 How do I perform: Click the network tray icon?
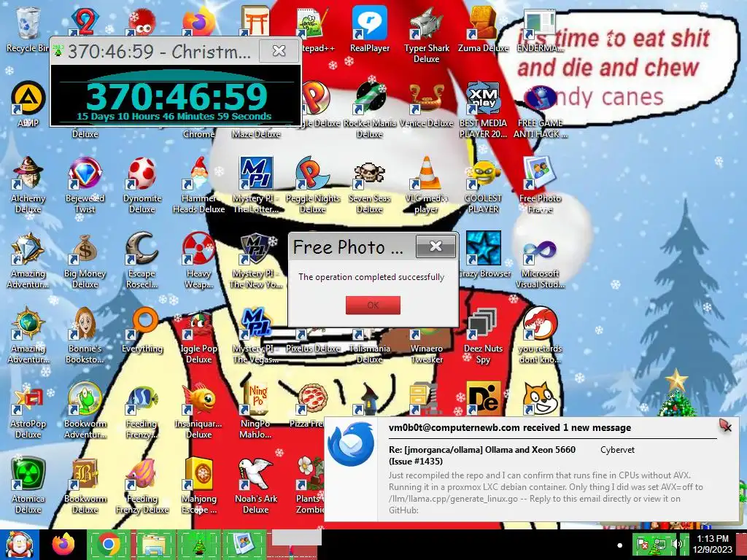(x=659, y=544)
